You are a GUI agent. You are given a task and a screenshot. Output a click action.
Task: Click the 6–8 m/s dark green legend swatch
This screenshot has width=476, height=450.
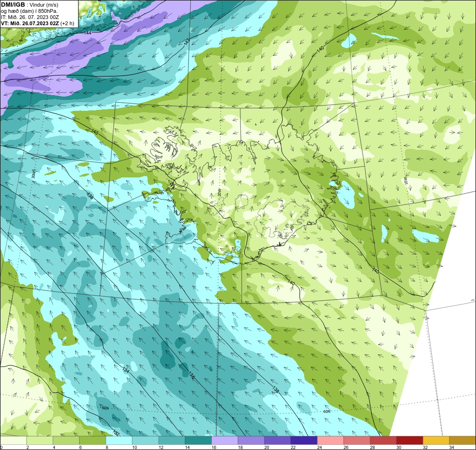[x=93, y=440]
